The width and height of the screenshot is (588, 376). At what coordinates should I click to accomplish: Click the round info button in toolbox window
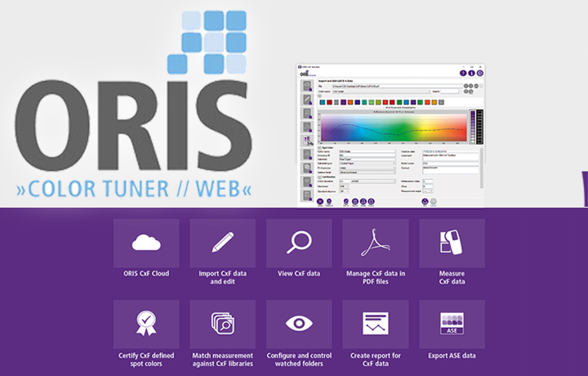(x=471, y=74)
